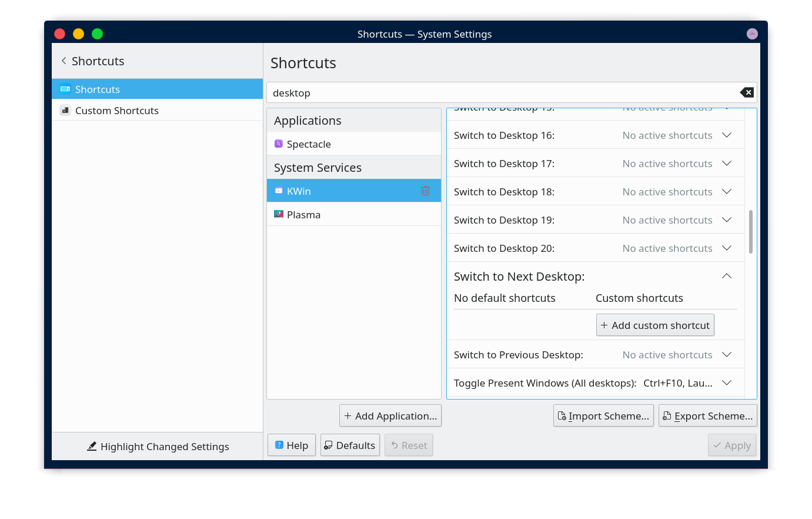Click the keyboard icon for Shortcuts sidebar item
Viewport: 812px width, 519px height.
[x=65, y=89]
